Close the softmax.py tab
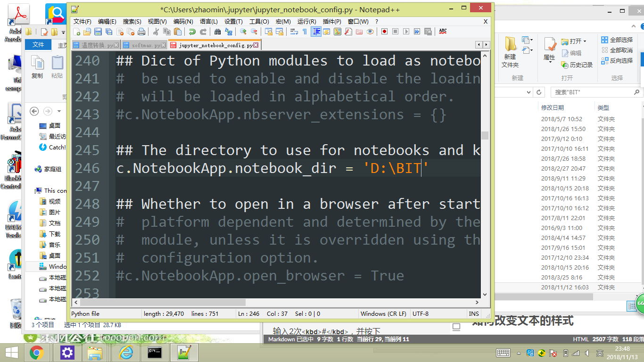The image size is (644, 362). click(x=164, y=45)
